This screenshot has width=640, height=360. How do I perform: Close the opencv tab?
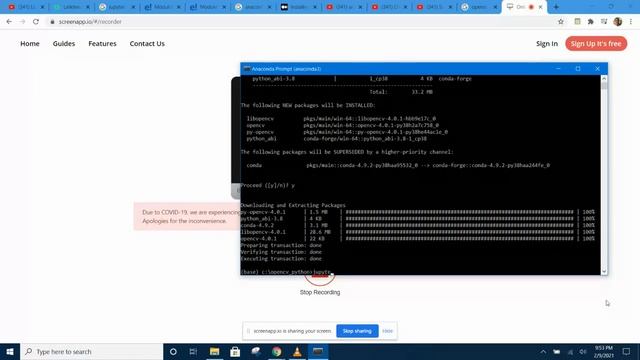(x=496, y=7)
